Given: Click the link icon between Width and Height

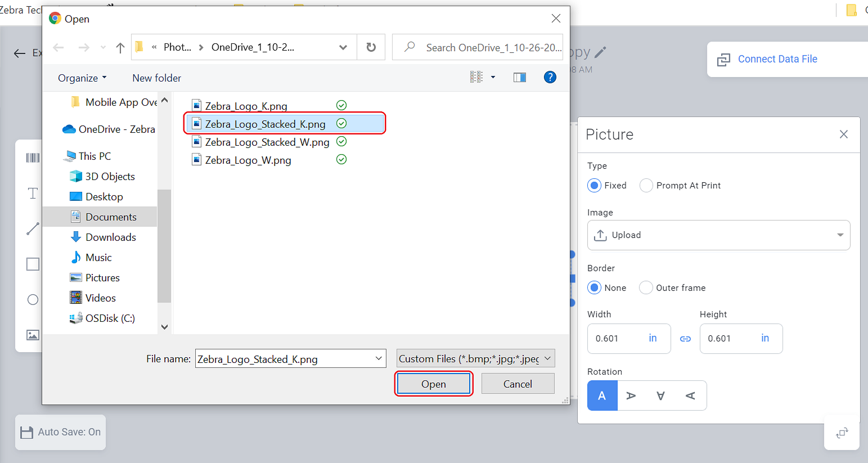Looking at the screenshot, I should pyautogui.click(x=685, y=338).
